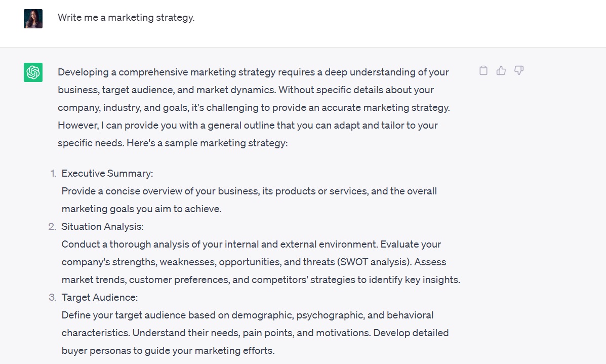Copy the ChatGPT response to clipboard
This screenshot has height=364, width=606.
click(x=483, y=71)
